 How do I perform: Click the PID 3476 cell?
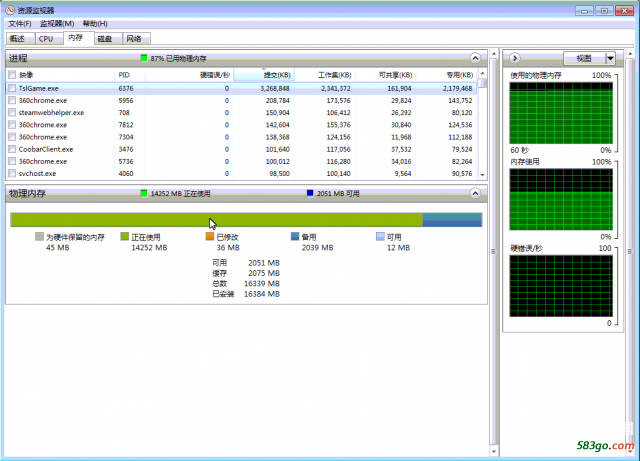126,149
